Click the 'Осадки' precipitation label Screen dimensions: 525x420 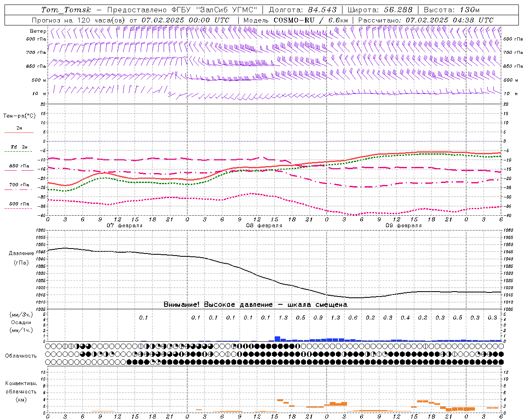tap(21, 323)
